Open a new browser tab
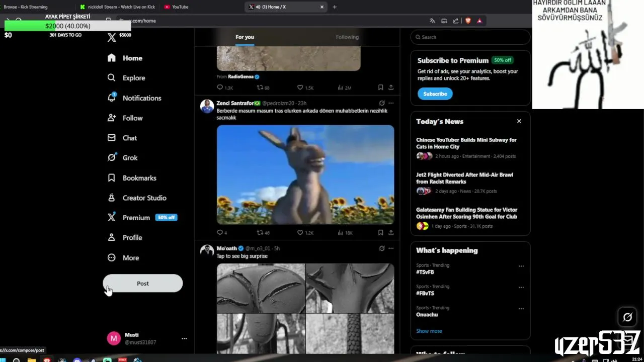The width and height of the screenshot is (644, 362). pos(335,7)
